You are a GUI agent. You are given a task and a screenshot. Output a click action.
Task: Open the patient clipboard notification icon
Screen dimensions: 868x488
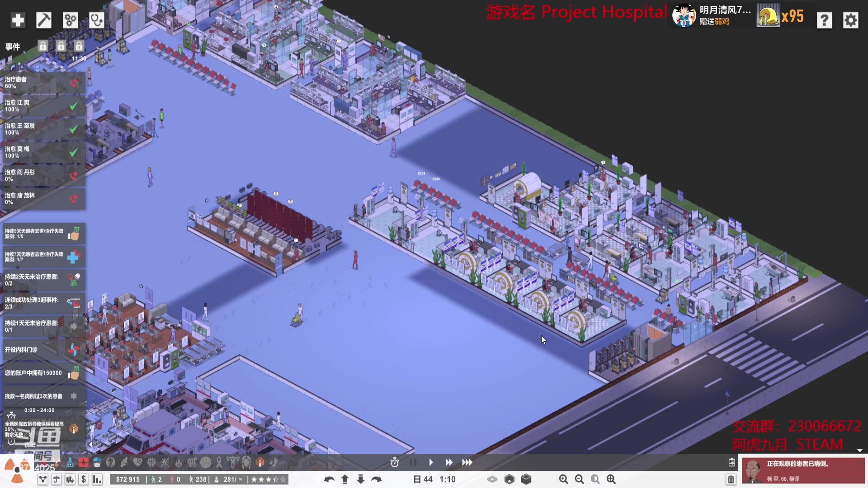point(731,462)
